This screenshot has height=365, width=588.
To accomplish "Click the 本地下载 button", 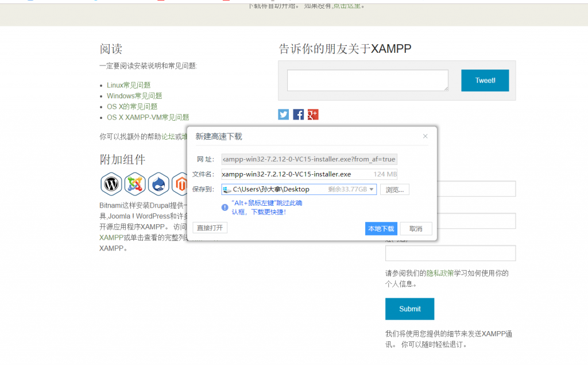I will [381, 229].
